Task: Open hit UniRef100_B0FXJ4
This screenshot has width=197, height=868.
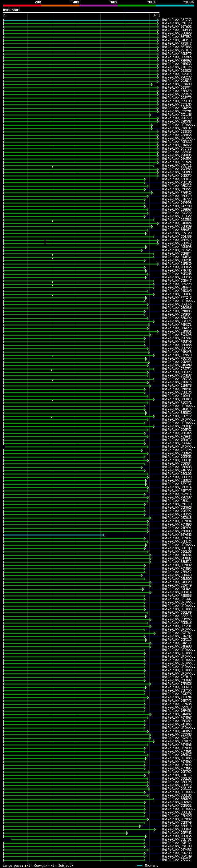Action: 177,487
